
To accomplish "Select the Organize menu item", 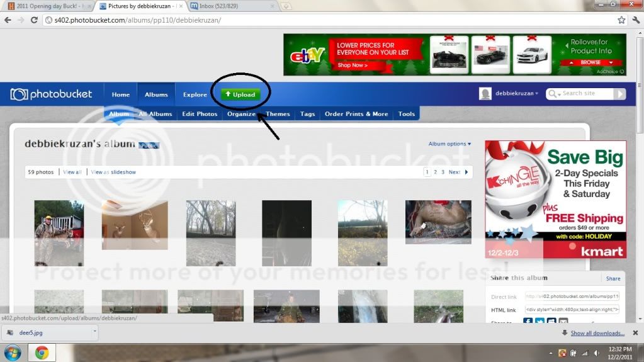I will 241,114.
